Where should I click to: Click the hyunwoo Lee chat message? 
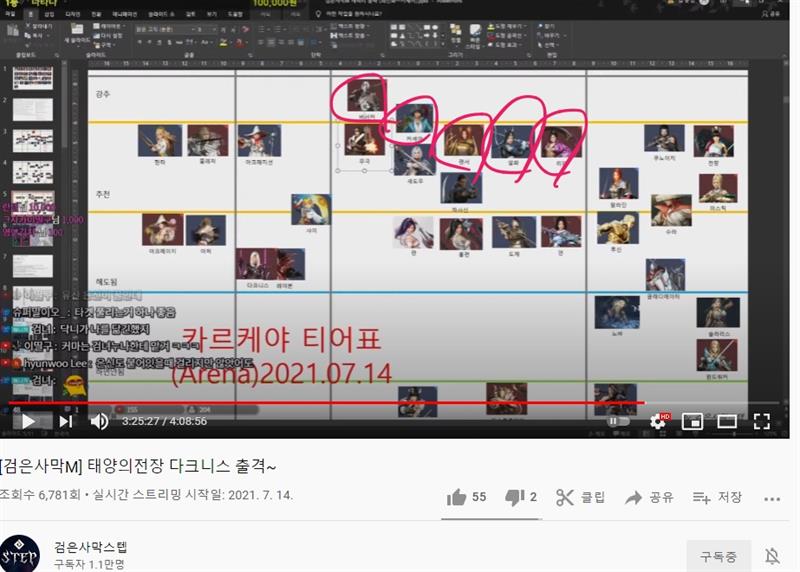(133, 363)
